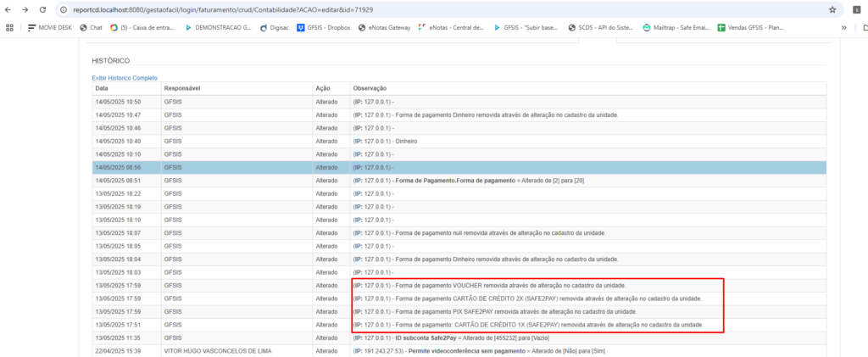Click the Observação column header
Viewport: 868px width, 357px height.
point(370,88)
